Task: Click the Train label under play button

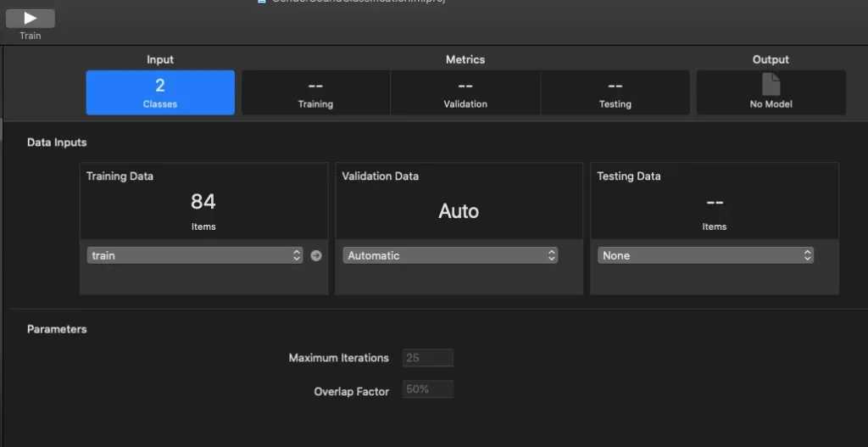Action: coord(31,36)
